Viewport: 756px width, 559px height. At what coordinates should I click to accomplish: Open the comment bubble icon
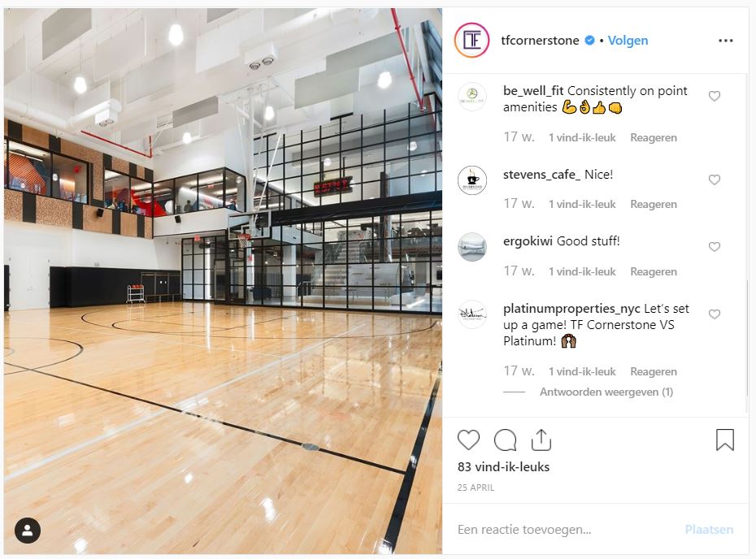tap(506, 440)
